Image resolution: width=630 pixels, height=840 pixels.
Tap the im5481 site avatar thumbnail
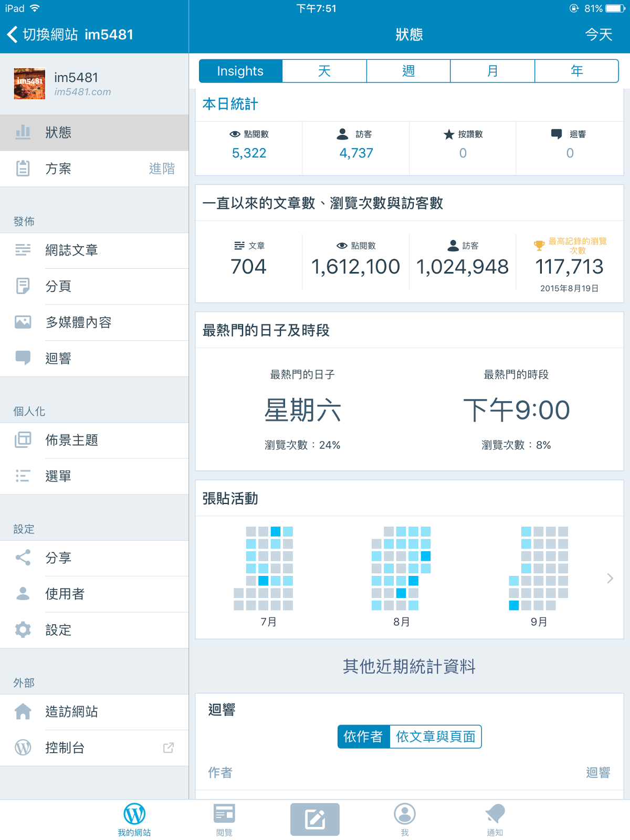[x=29, y=83]
